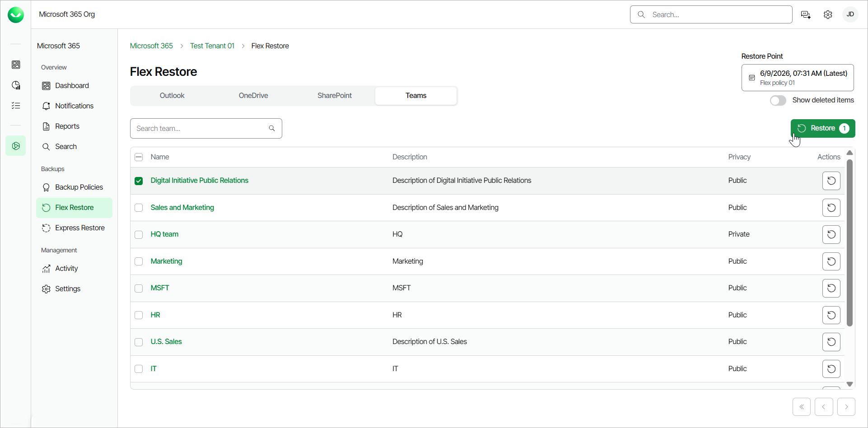Image resolution: width=868 pixels, height=428 pixels.
Task: Go to Test Tenant 01 breadcrumb link
Action: click(212, 46)
